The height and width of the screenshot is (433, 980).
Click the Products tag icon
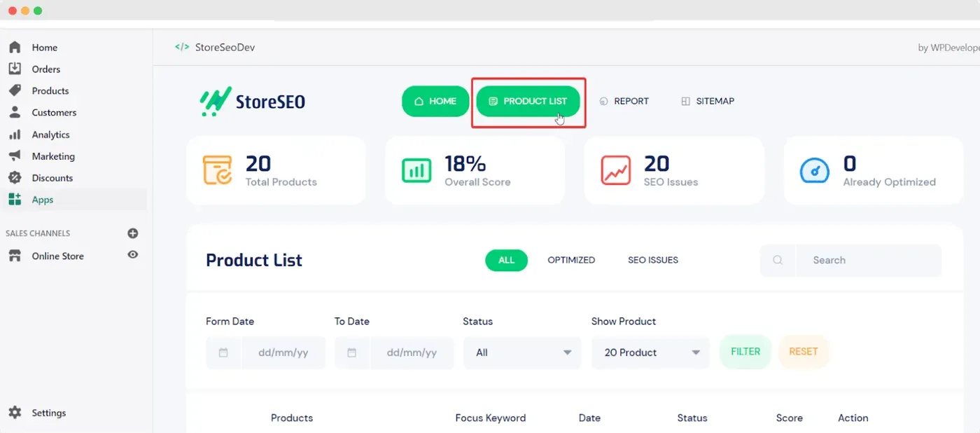(x=15, y=90)
